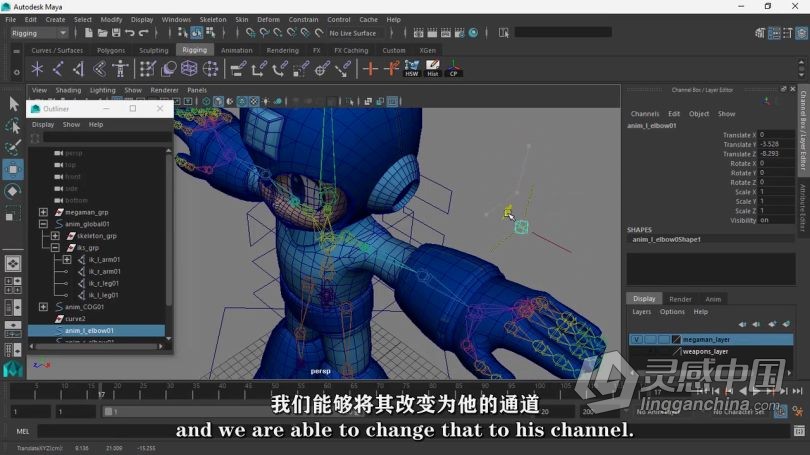Viewport: 810px width, 455px height.
Task: Click the Create Joints shelf icon
Action: tap(58, 69)
